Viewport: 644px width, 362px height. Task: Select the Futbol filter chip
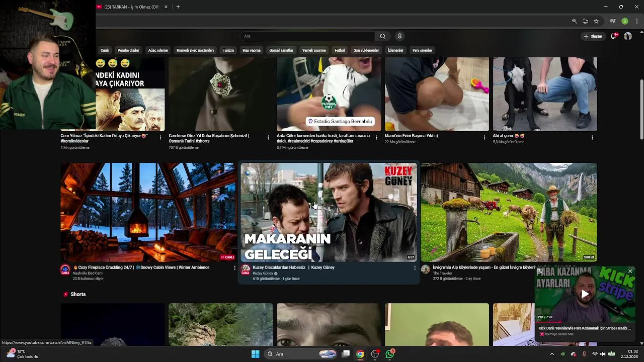[x=340, y=50]
